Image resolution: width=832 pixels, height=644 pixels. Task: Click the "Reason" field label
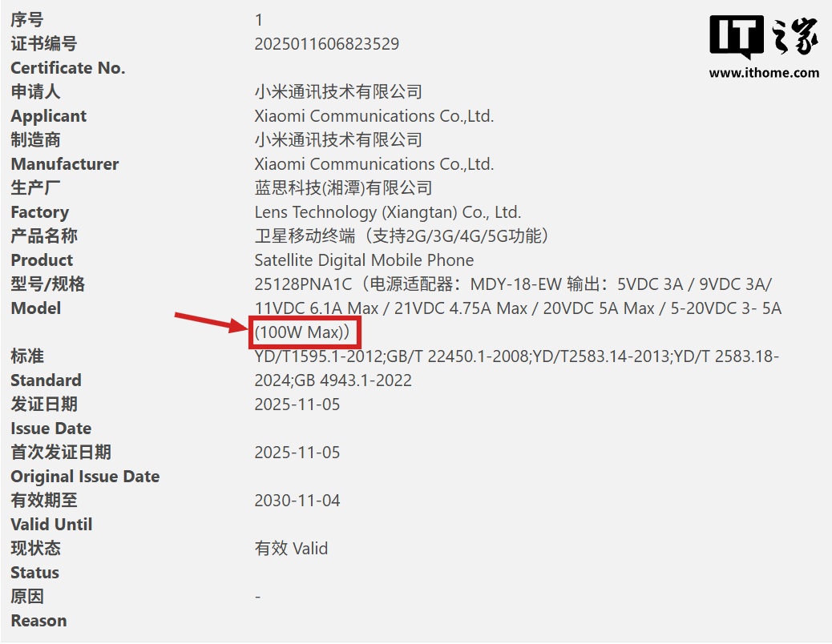point(38,621)
